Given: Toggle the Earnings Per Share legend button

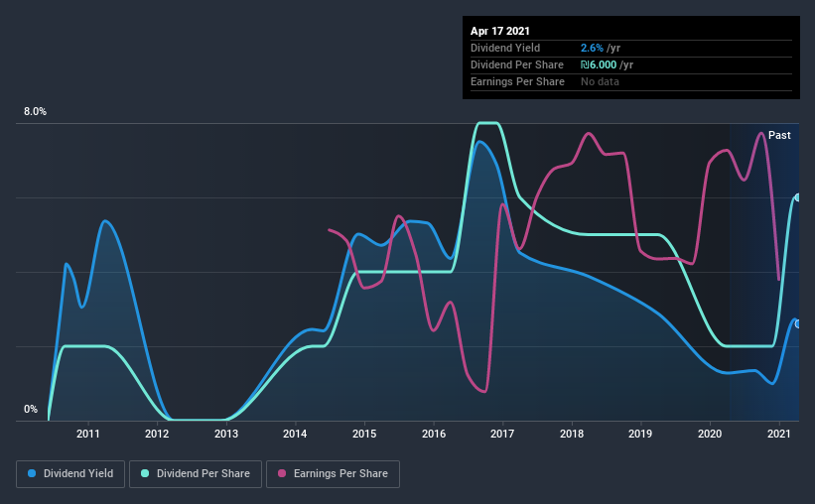Looking at the screenshot, I should point(333,474).
